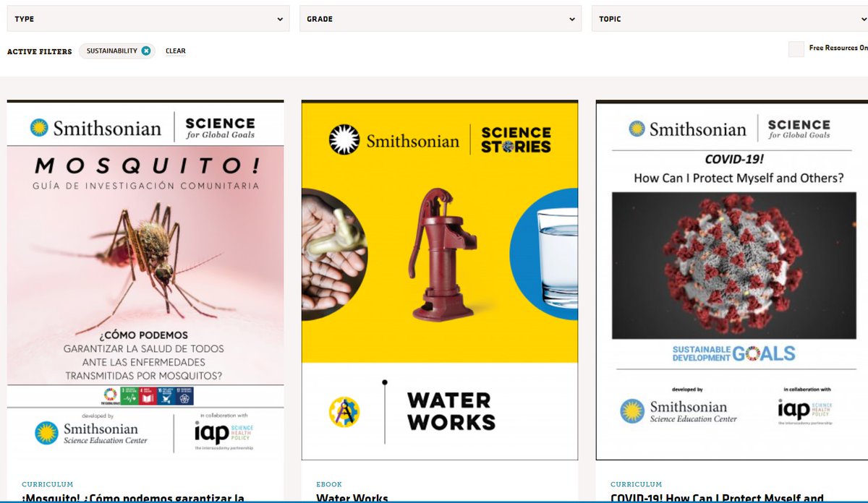Click the Science Stories logo on yellow cover
Screen dimensions: 868x503
(x=516, y=139)
